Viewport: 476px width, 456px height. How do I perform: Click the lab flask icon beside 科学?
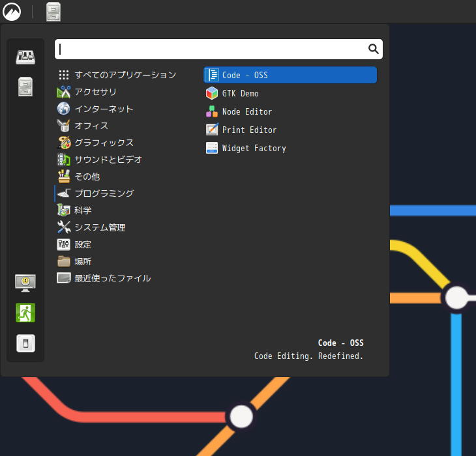(x=64, y=210)
